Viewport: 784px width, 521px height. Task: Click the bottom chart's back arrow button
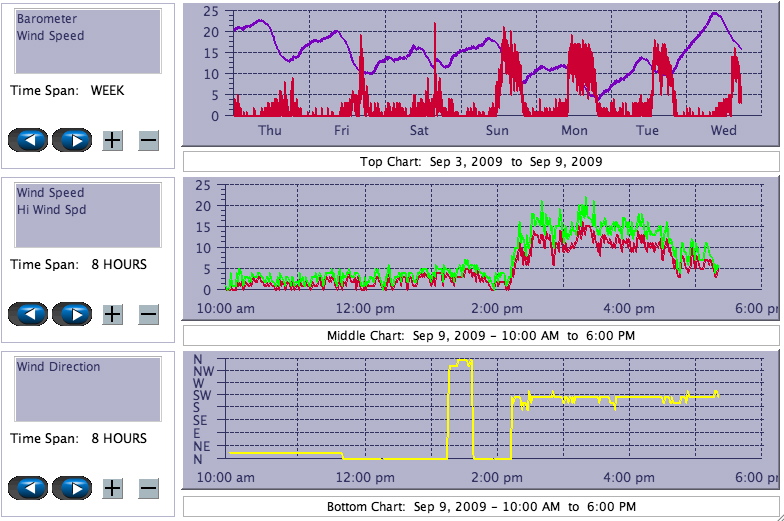click(28, 488)
